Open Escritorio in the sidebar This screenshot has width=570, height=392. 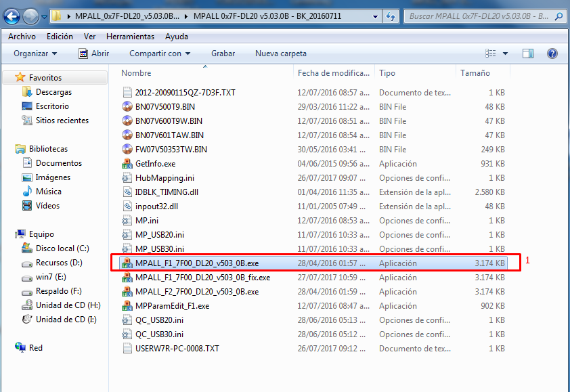pyautogui.click(x=52, y=106)
